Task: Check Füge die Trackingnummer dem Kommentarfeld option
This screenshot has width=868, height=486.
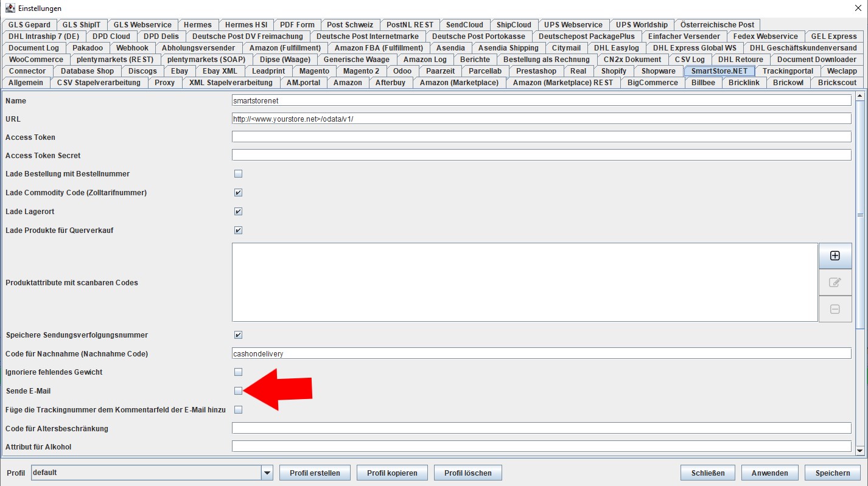Action: click(238, 410)
